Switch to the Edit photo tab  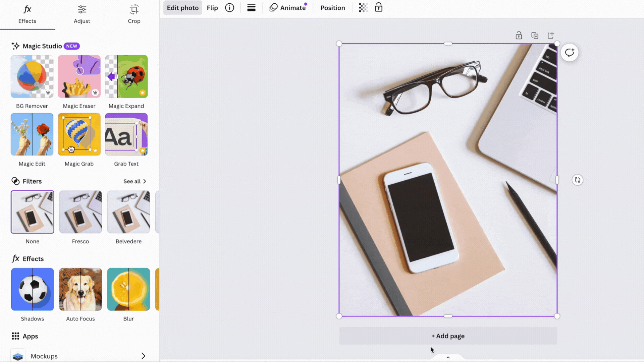pos(182,7)
